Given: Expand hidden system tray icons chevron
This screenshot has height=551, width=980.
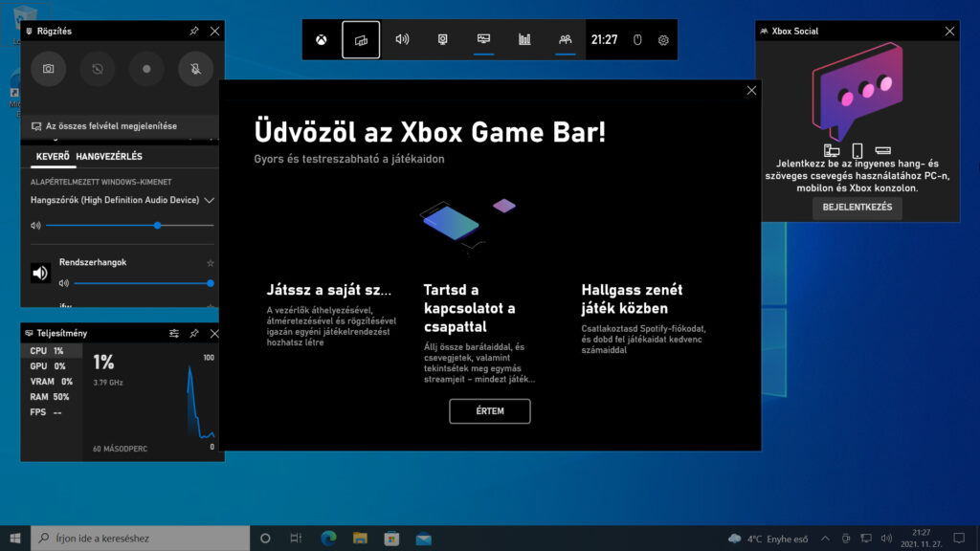Looking at the screenshot, I should point(825,539).
